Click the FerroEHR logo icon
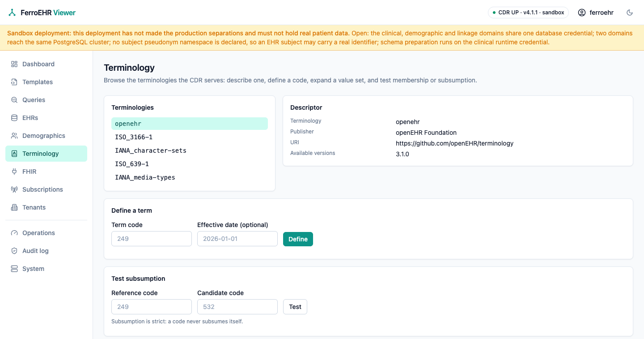644x339 pixels. click(x=12, y=13)
